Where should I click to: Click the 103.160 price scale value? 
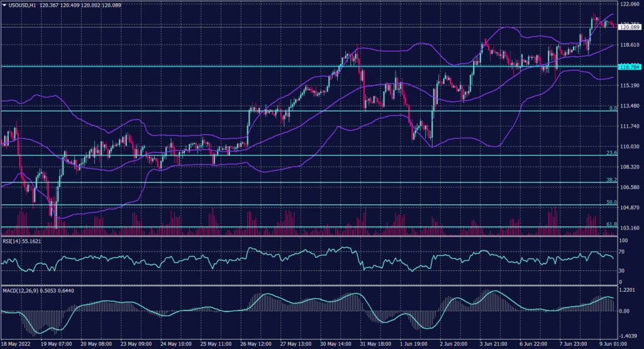point(630,228)
